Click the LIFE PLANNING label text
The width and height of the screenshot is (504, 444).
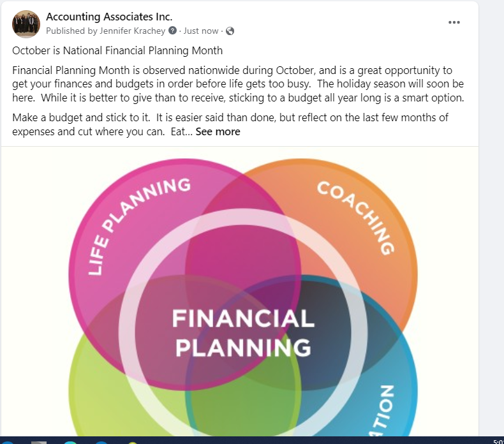click(x=140, y=226)
